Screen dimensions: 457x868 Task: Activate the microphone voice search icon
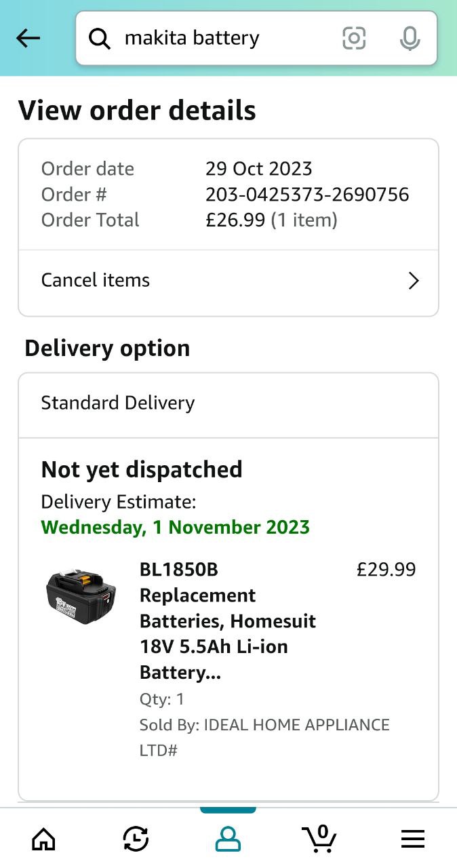click(x=410, y=39)
